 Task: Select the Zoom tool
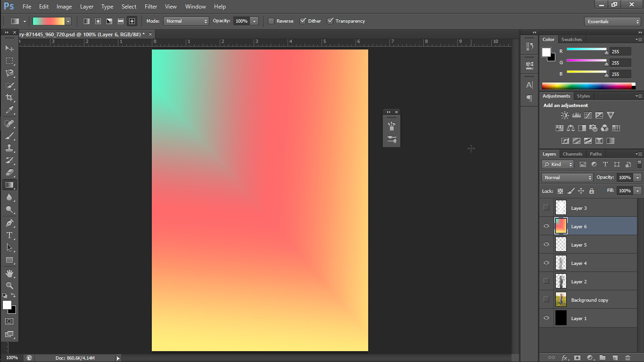pos(9,285)
